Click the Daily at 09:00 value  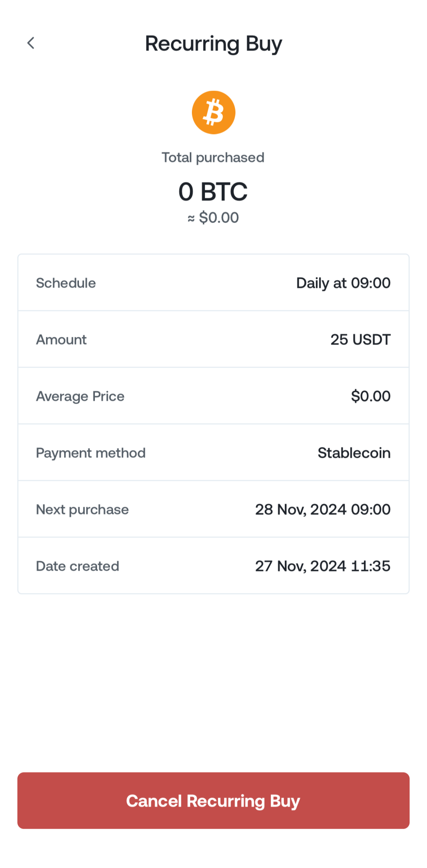pos(343,283)
